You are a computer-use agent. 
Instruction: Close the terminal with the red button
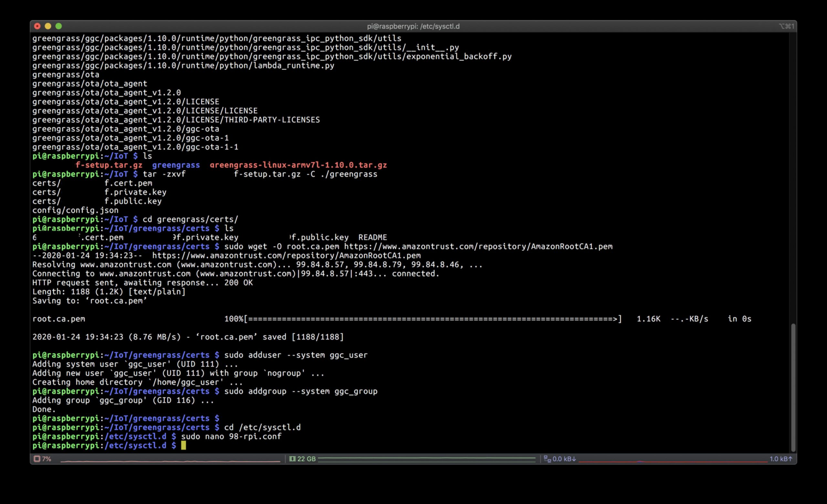tap(37, 26)
